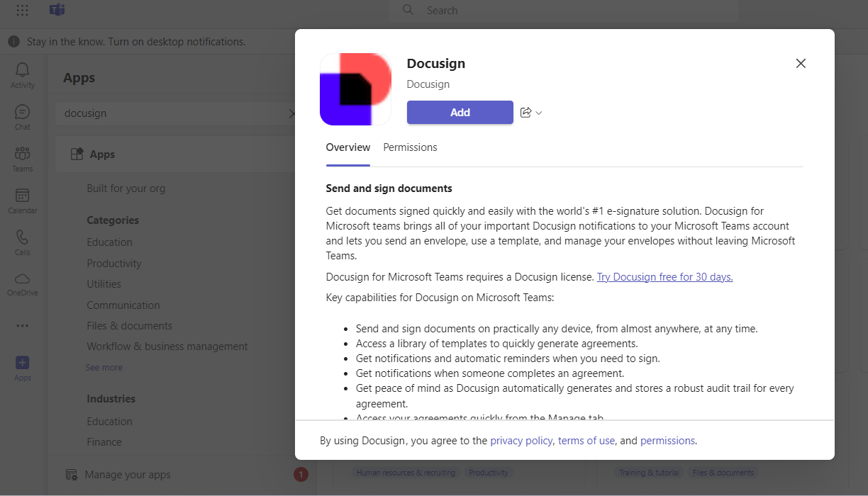Switch to the Permissions tab
This screenshot has width=868, height=496.
point(410,147)
